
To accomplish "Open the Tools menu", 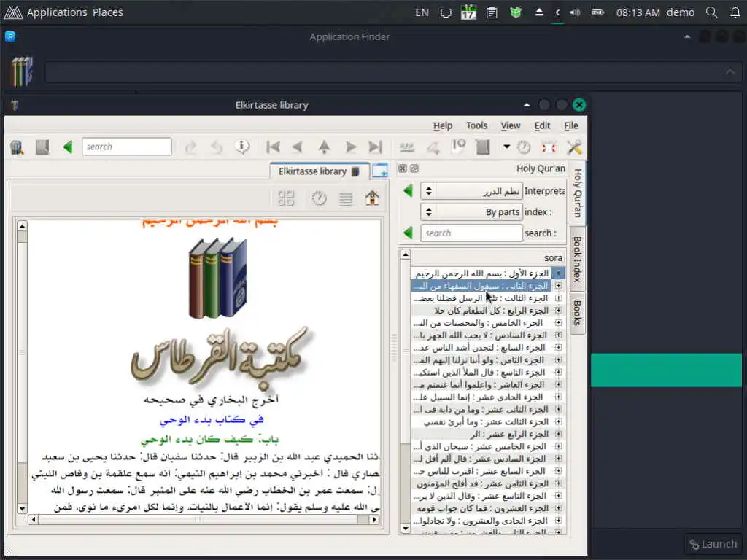I will [476, 125].
